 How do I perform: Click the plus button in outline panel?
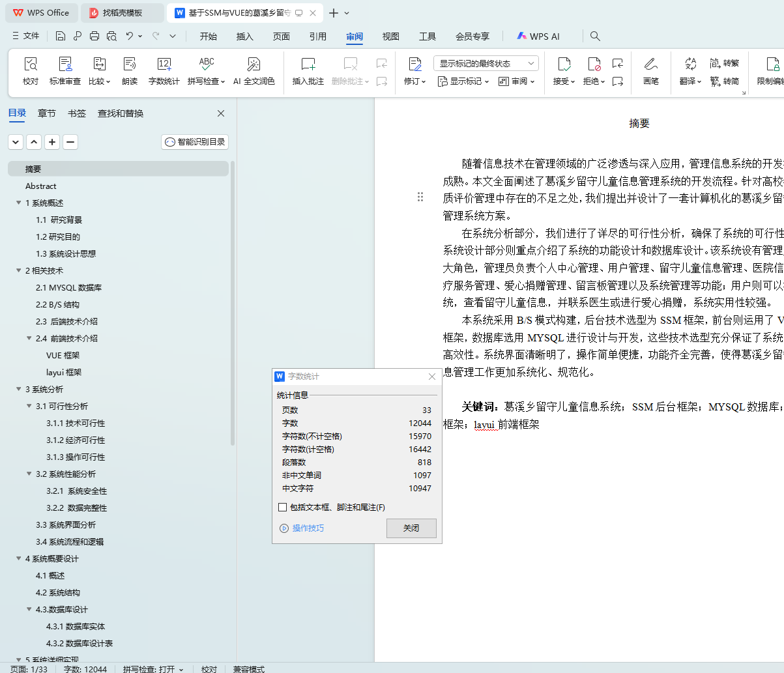tap(52, 142)
